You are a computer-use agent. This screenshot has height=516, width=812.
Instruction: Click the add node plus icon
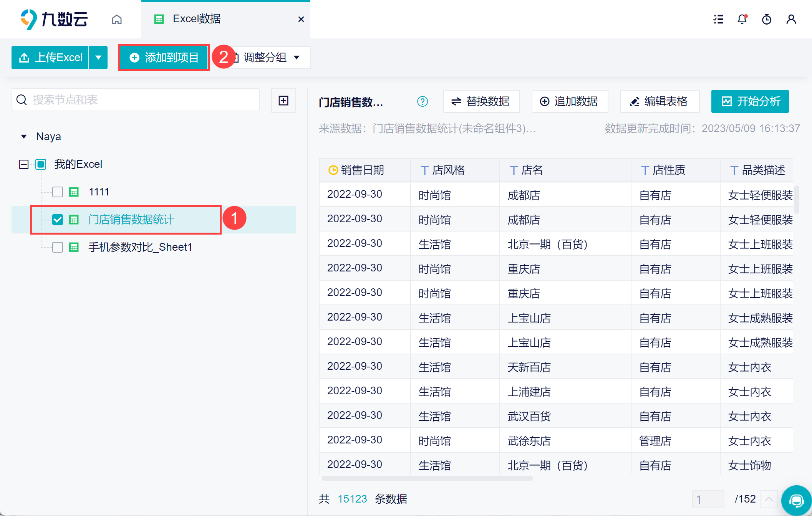[x=283, y=101]
